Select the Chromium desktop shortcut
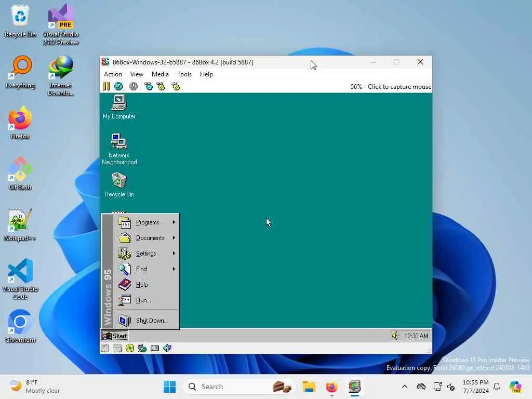The image size is (532, 399). point(20,326)
